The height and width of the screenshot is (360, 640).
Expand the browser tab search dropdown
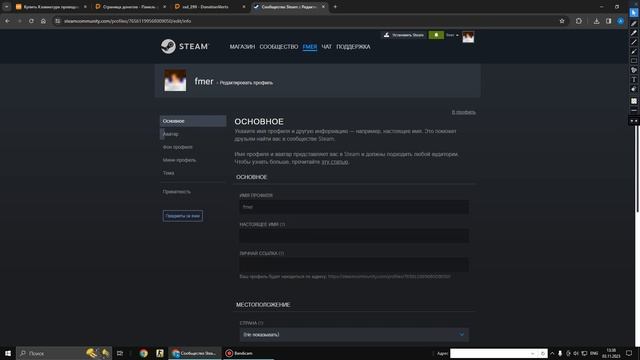tap(7, 7)
